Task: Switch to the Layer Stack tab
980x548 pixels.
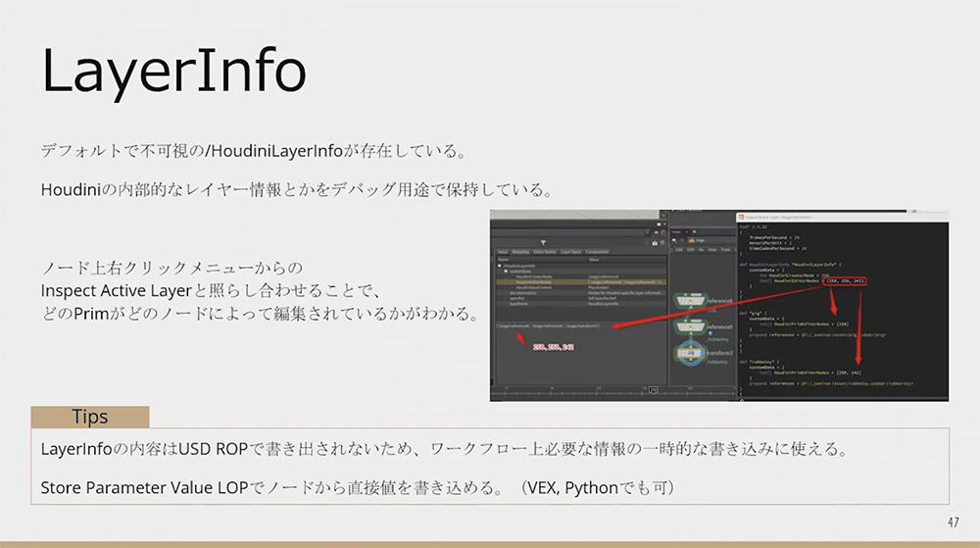Action: 573,252
